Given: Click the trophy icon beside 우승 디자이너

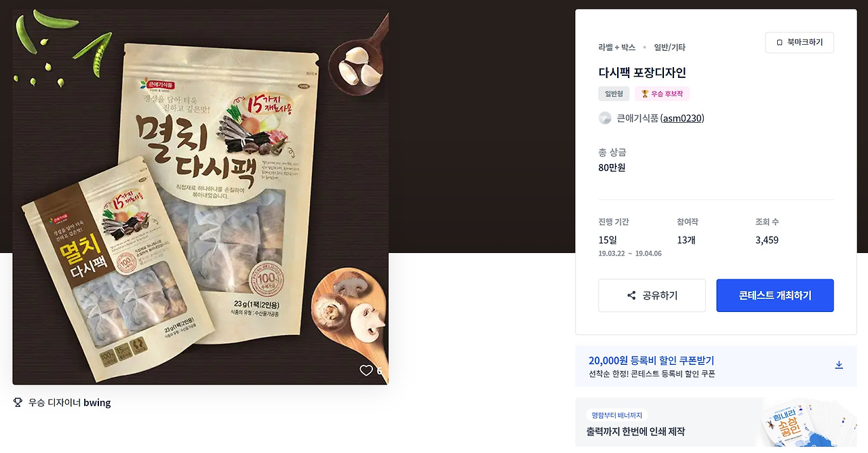Looking at the screenshot, I should click(18, 402).
